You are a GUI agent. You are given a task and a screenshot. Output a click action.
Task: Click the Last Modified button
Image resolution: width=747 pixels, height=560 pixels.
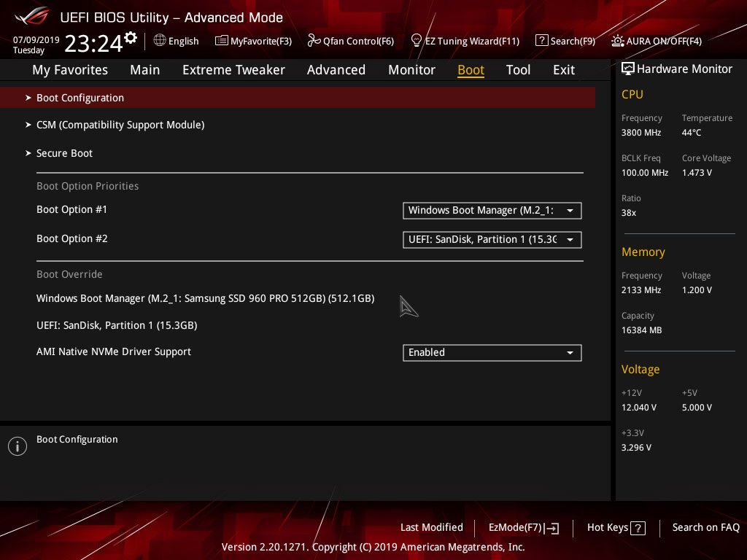pos(431,527)
